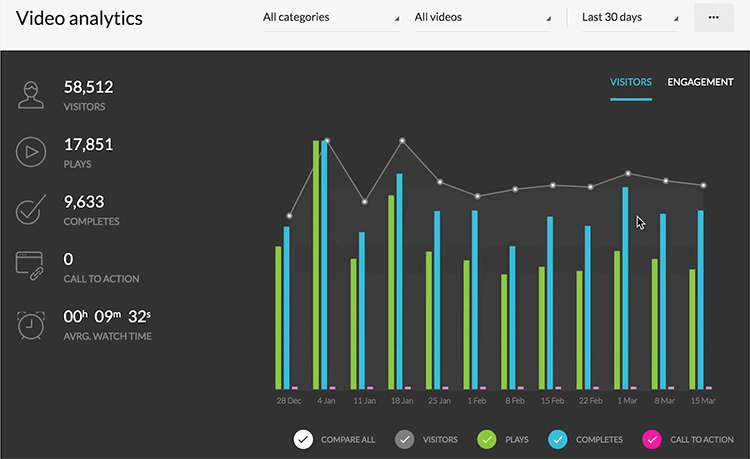Open the All categories dropdown
Image resolution: width=750 pixels, height=459 pixels.
tap(331, 18)
